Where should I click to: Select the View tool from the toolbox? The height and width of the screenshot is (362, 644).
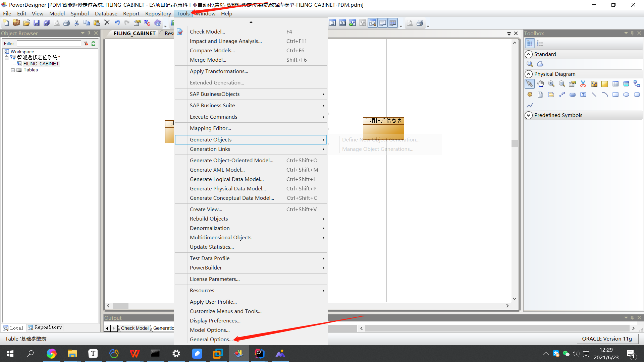(x=626, y=84)
